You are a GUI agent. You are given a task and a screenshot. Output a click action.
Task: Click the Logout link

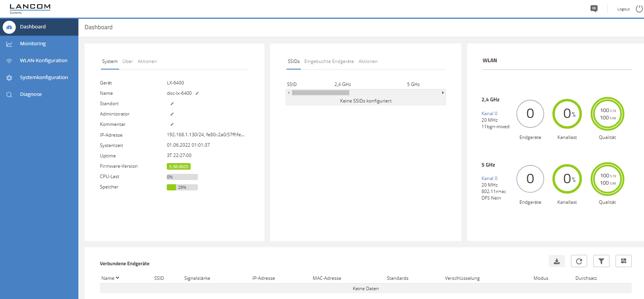click(623, 9)
